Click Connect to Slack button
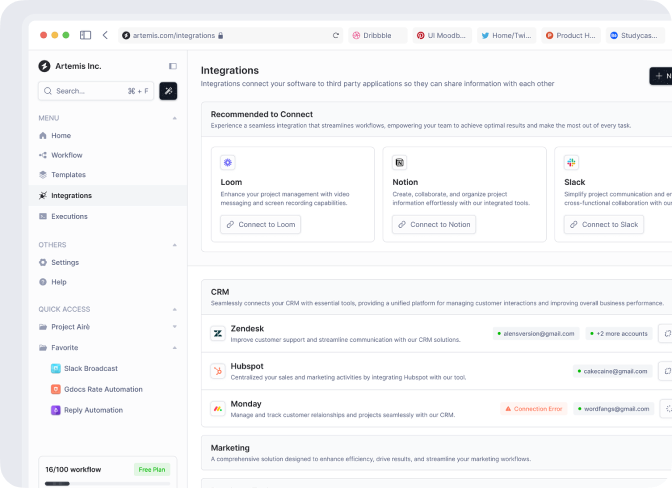Screen dimensions: 672x488 (604, 225)
